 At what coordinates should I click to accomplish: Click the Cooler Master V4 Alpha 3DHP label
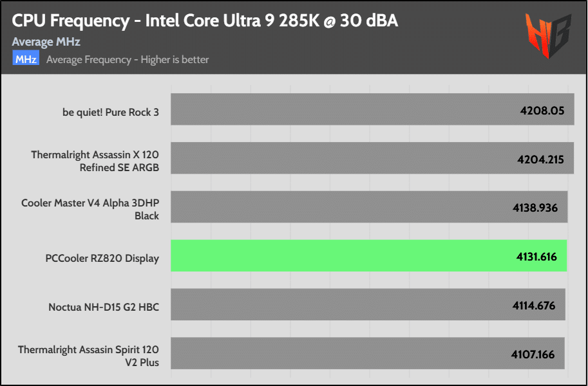90,209
